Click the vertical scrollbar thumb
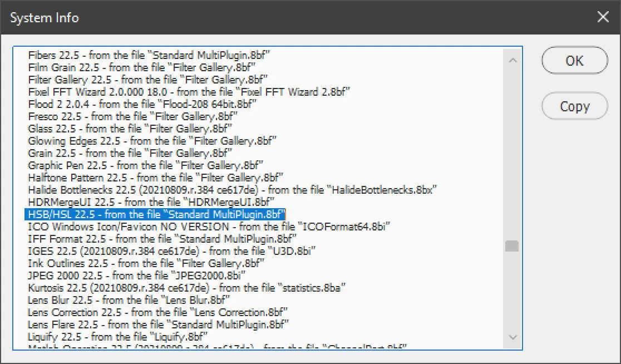621x364 pixels. point(512,246)
